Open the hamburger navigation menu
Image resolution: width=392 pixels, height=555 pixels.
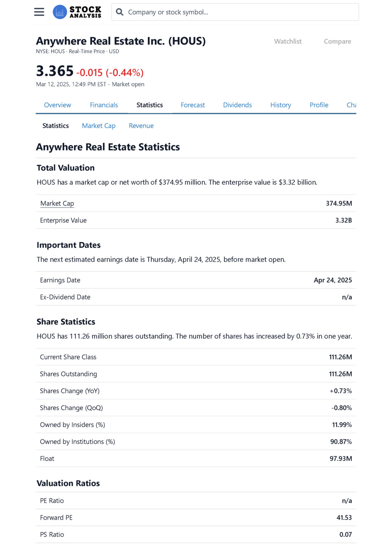[39, 12]
